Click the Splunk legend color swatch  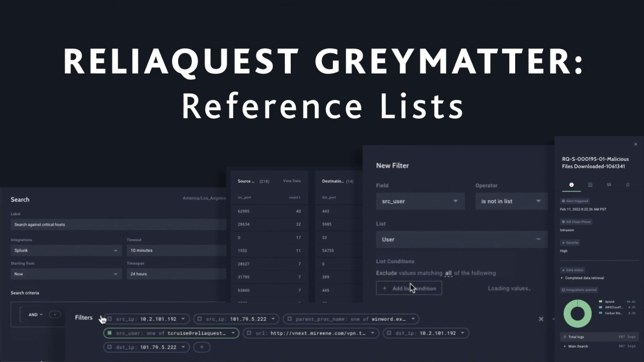600,302
